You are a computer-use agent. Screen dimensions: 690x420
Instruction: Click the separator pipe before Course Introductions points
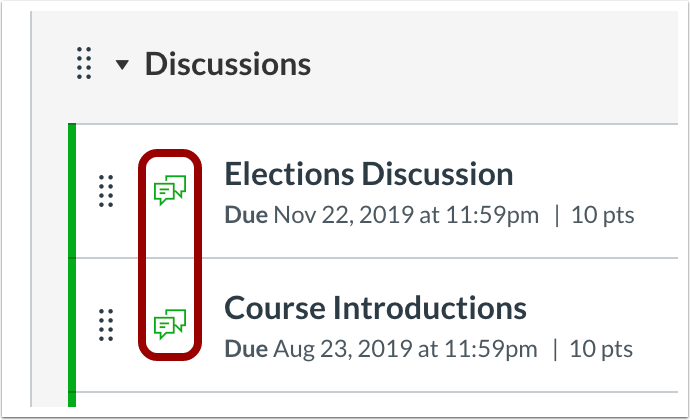tap(555, 350)
